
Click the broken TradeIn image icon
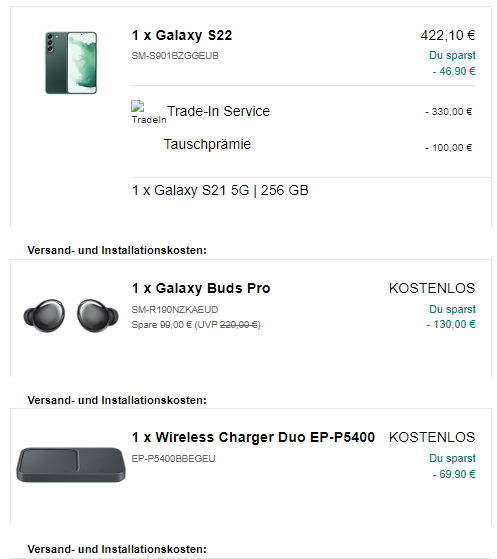pyautogui.click(x=138, y=106)
